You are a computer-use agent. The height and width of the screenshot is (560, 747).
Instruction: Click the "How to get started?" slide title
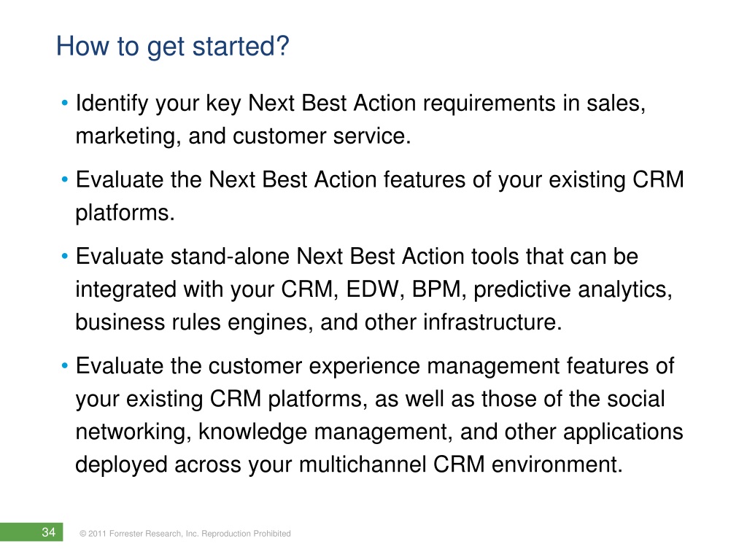click(x=172, y=48)
